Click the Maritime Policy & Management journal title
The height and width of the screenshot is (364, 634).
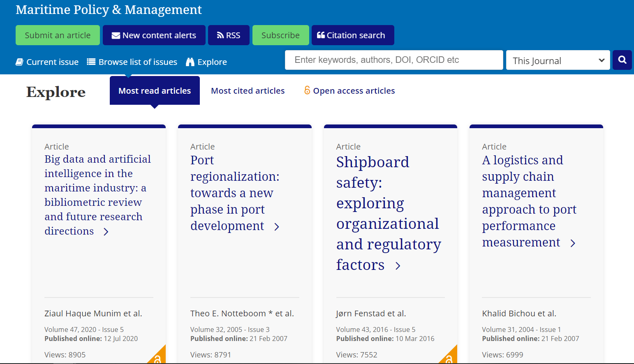(x=109, y=9)
